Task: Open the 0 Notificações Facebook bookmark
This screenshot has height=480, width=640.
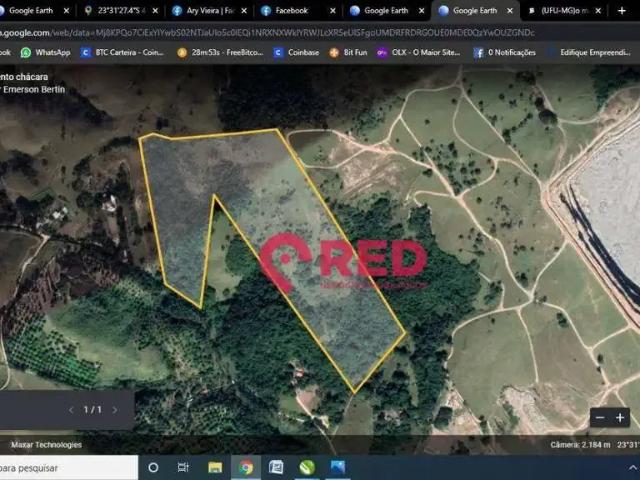Action: 504,52
